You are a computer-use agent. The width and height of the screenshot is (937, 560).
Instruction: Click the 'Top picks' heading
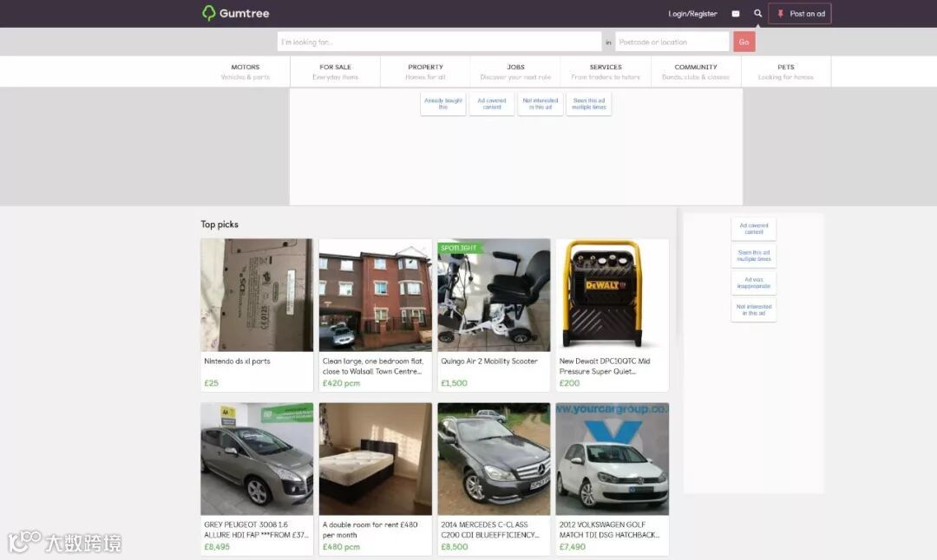[x=220, y=225]
